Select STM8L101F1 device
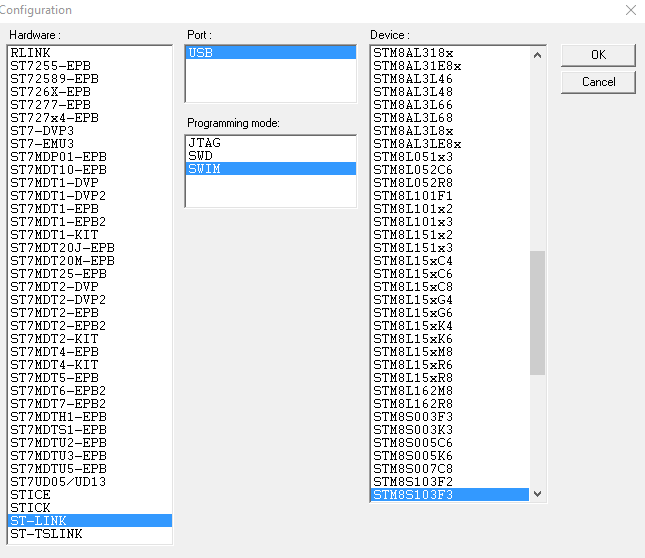Viewport: 645px width, 558px height. [450, 196]
